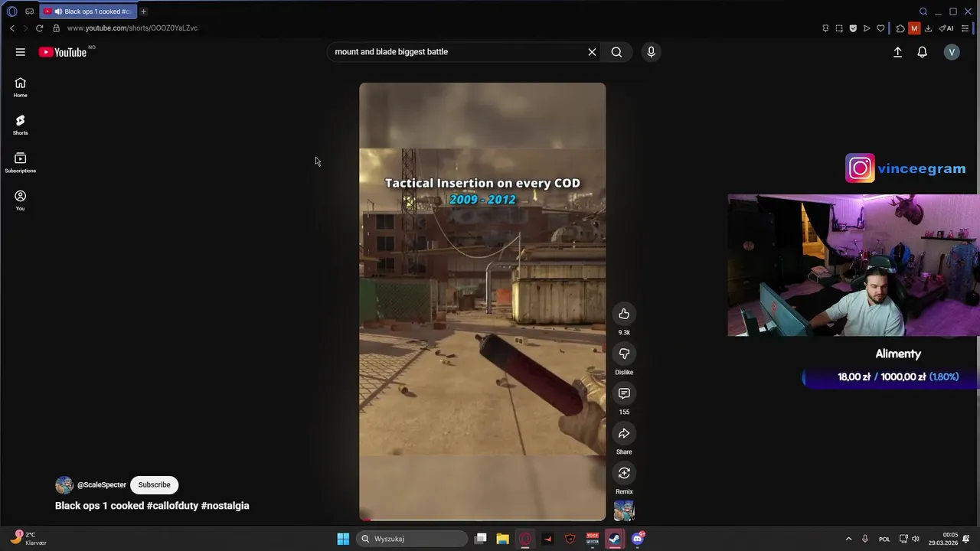The width and height of the screenshot is (980, 551).
Task: Open the Easy Setup sliders icon
Action: [965, 28]
